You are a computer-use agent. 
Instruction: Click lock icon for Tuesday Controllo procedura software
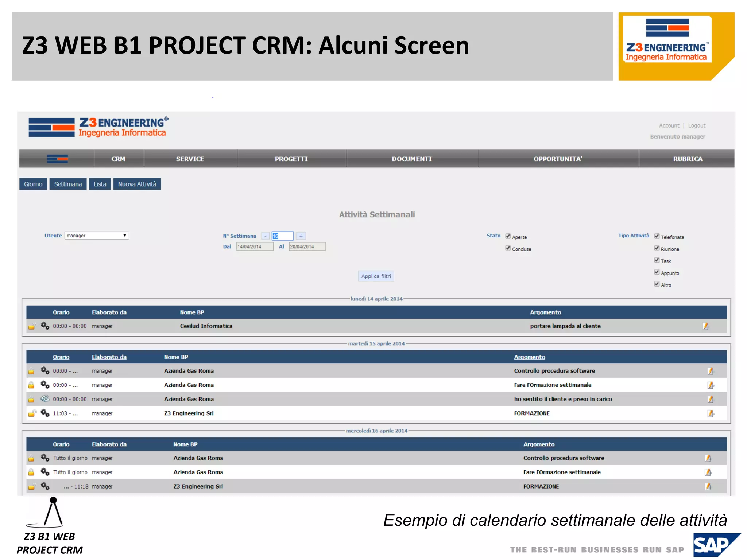pos(31,371)
